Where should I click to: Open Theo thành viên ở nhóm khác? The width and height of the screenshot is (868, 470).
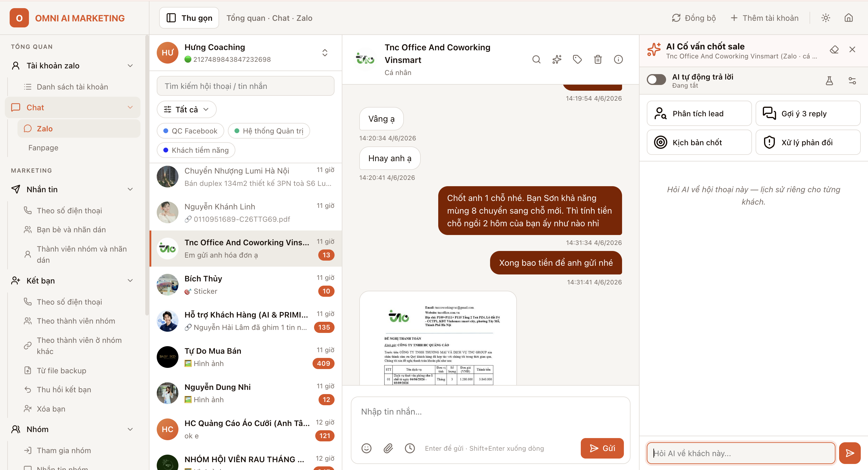[x=78, y=346]
